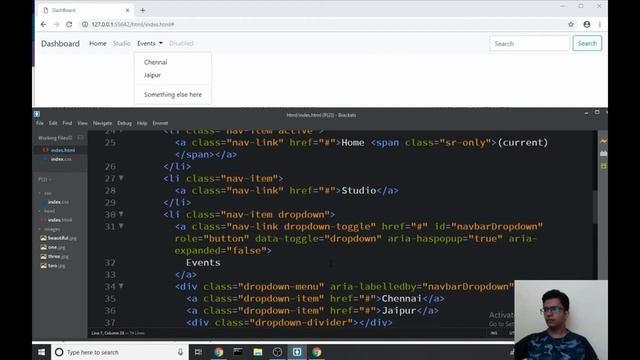Click the Brackets icon in the taskbar

[297, 352]
